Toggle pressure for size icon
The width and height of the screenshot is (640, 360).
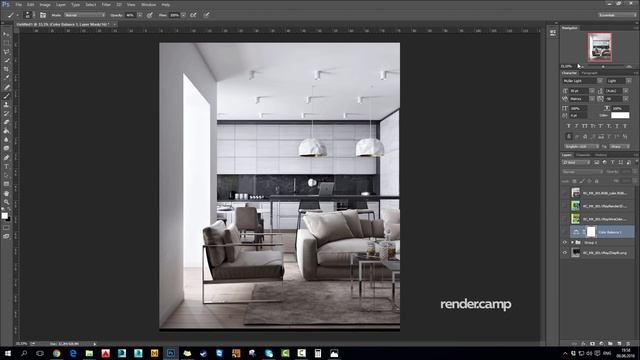(207, 15)
